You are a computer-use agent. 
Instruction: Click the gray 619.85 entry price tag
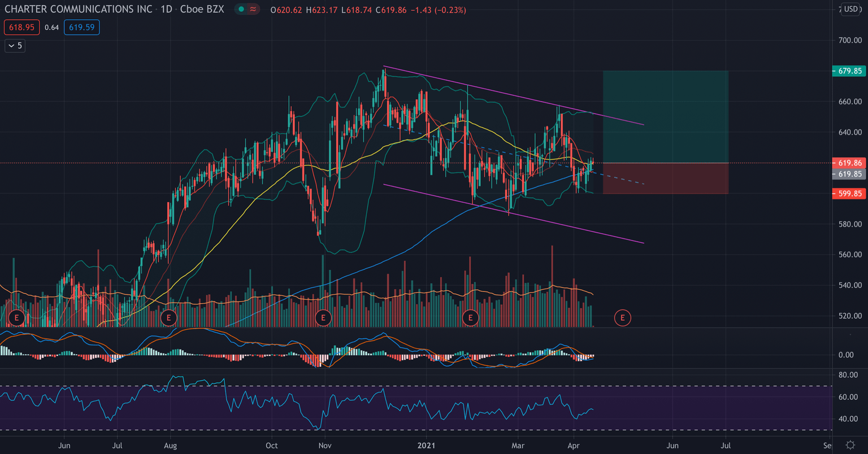[849, 174]
